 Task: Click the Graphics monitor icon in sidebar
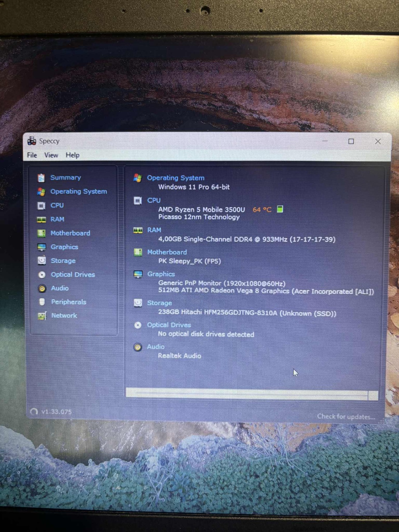(x=42, y=247)
